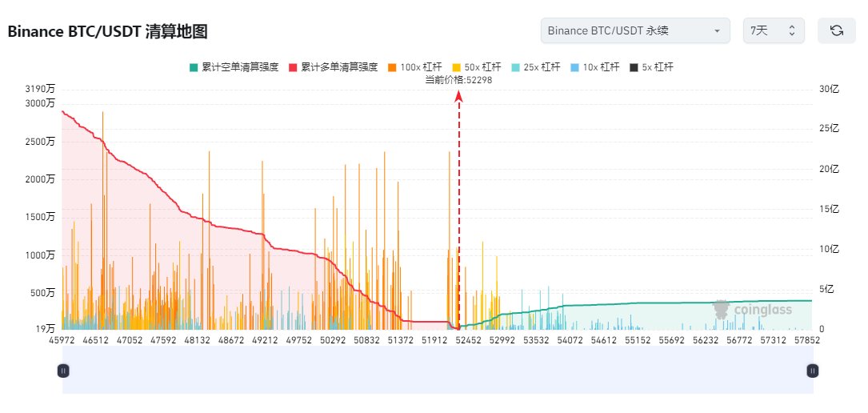Viewport: 868px width, 413px height.
Task: Click the left zoom range slider handle
Action: (63, 371)
